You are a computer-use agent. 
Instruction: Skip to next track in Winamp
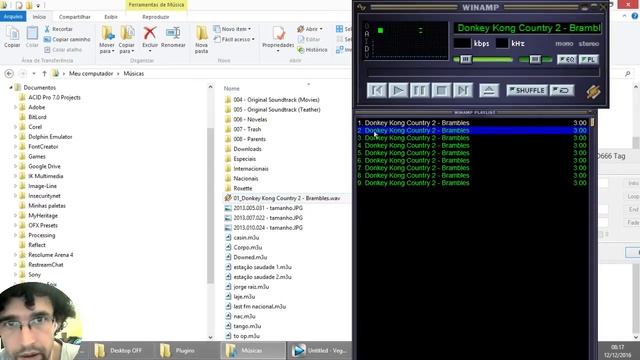pos(463,90)
